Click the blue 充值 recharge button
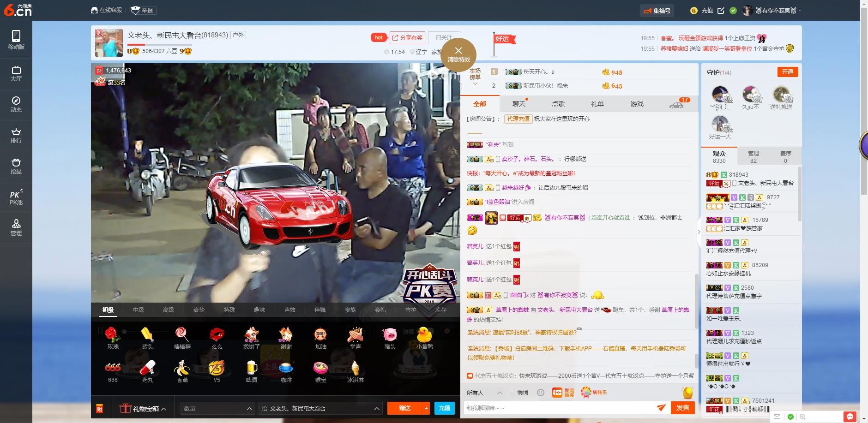 (x=444, y=408)
